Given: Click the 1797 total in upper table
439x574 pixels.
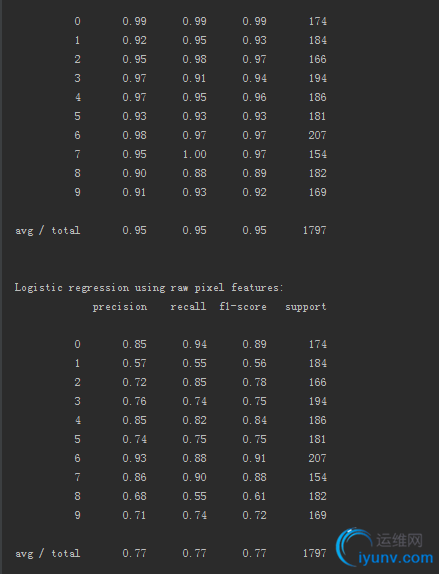Looking at the screenshot, I should pos(315,230).
